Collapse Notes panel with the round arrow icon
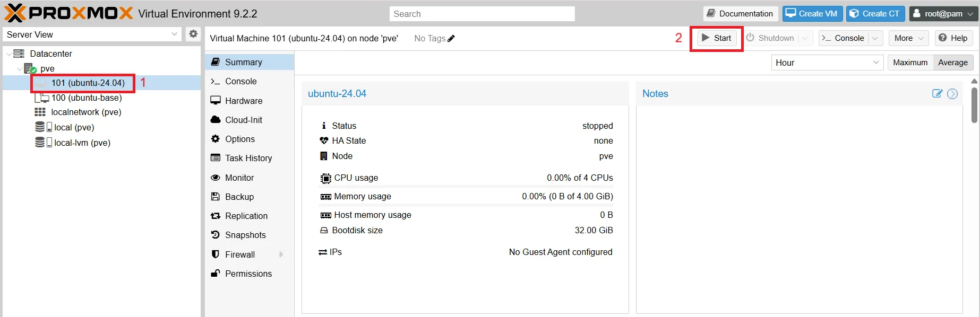 click(952, 93)
